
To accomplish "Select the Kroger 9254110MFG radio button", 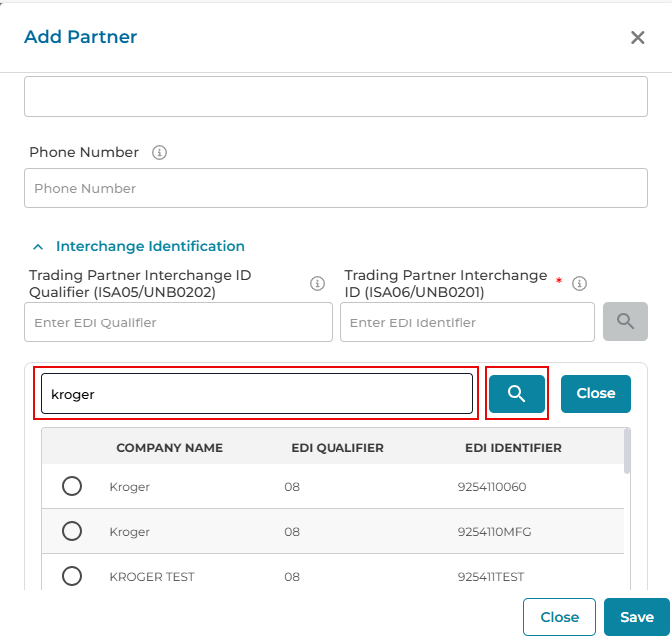I will (x=72, y=531).
